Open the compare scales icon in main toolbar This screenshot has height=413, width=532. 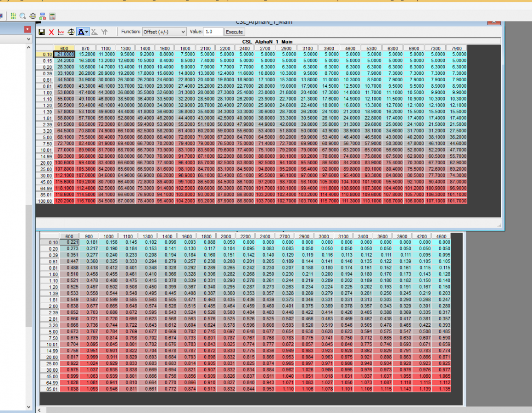point(33,16)
